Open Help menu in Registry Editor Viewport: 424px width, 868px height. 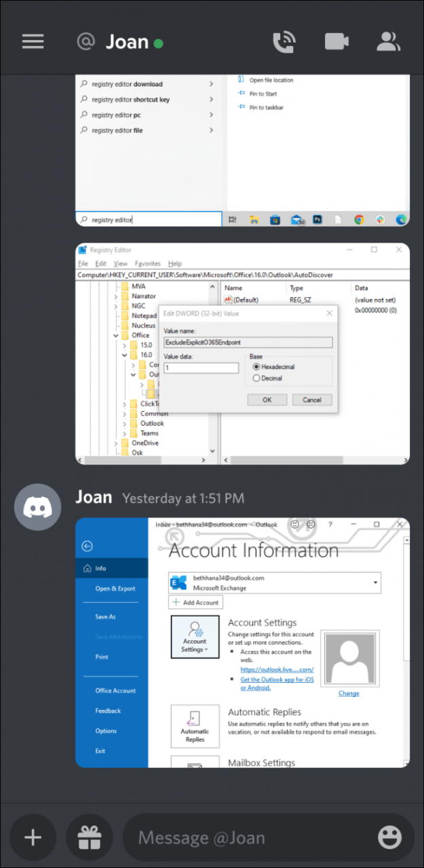pos(175,263)
